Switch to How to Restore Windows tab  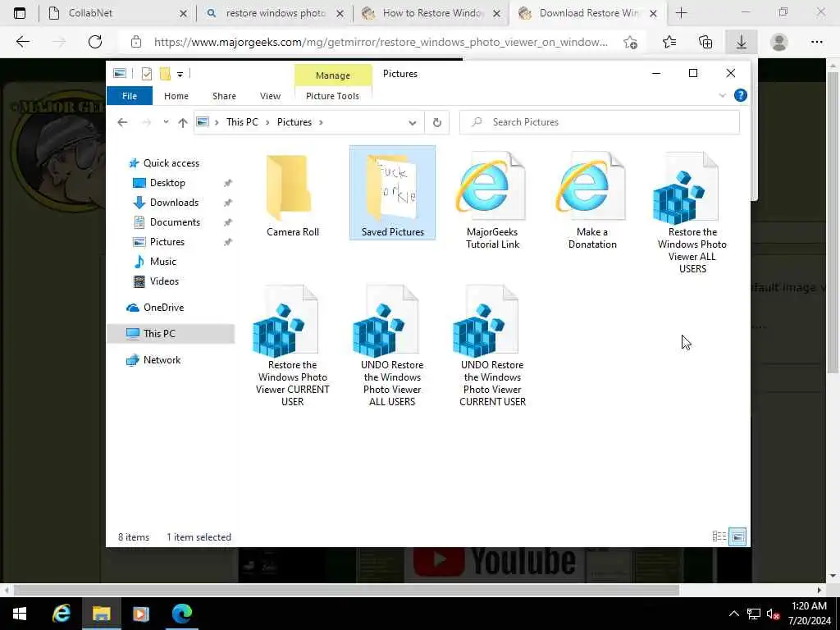pyautogui.click(x=431, y=13)
